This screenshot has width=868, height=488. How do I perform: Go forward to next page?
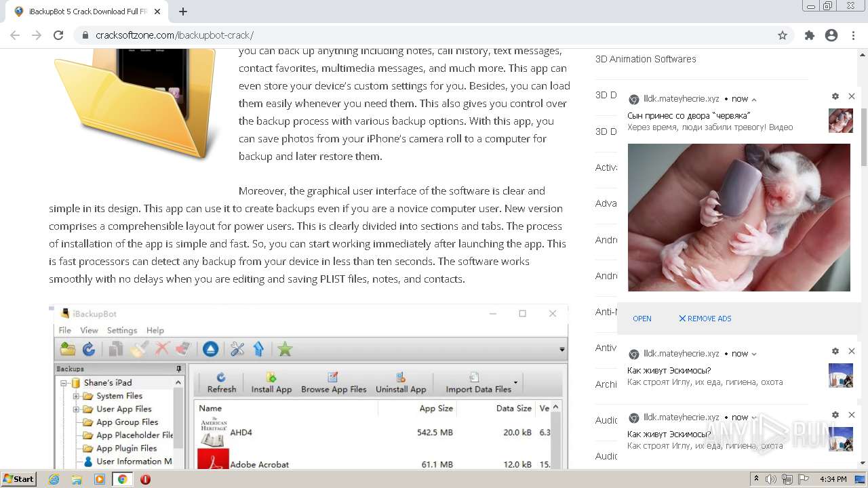tap(37, 35)
